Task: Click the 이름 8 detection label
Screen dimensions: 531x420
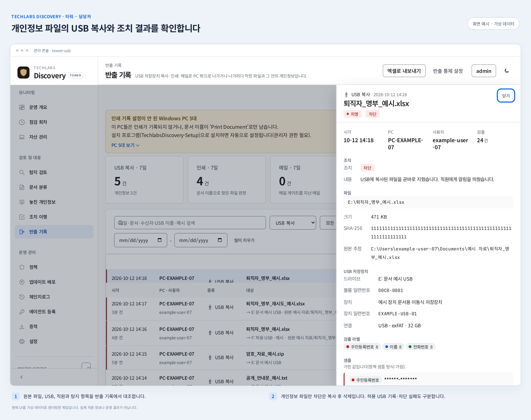Action: (x=393, y=347)
